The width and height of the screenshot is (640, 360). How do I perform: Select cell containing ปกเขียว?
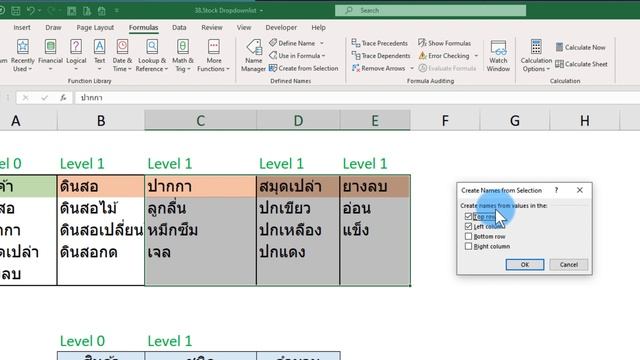[298, 209]
